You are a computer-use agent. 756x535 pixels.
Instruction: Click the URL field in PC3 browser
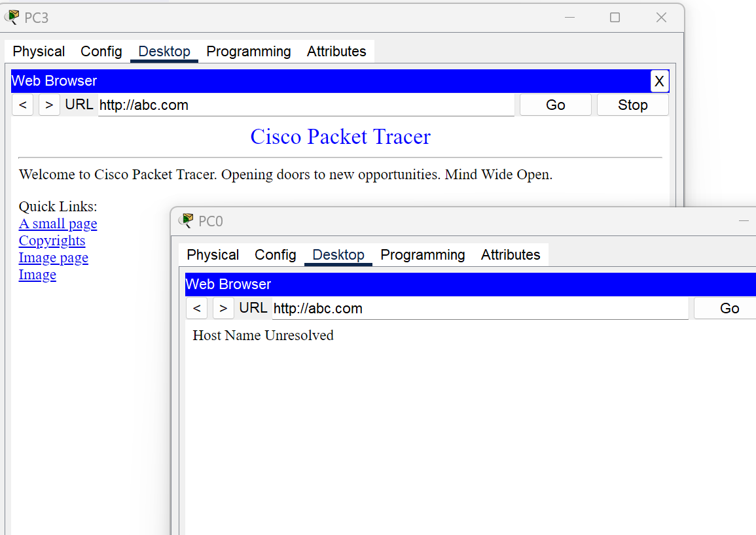(306, 105)
